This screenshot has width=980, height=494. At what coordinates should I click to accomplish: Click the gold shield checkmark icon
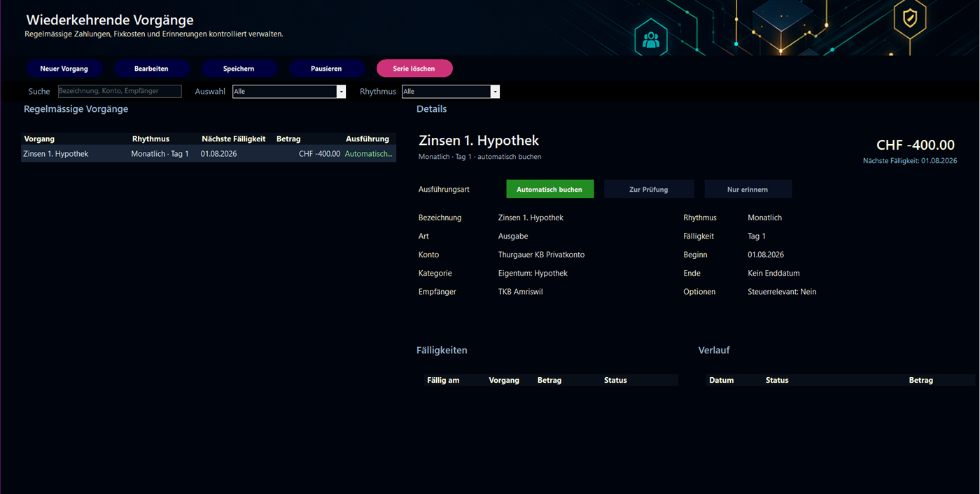pos(909,17)
